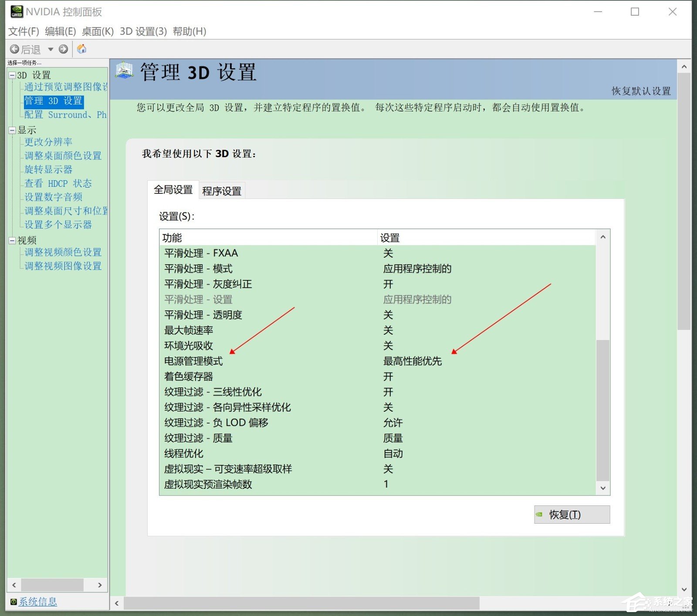The width and height of the screenshot is (697, 616).
Task: Open the back button dropdown arrow
Action: (x=51, y=49)
